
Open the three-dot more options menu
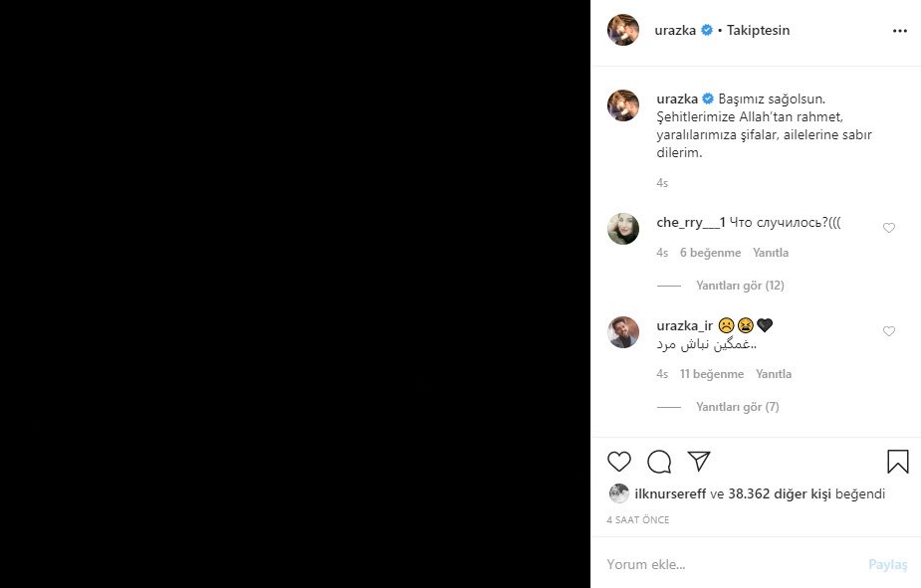pos(900,31)
